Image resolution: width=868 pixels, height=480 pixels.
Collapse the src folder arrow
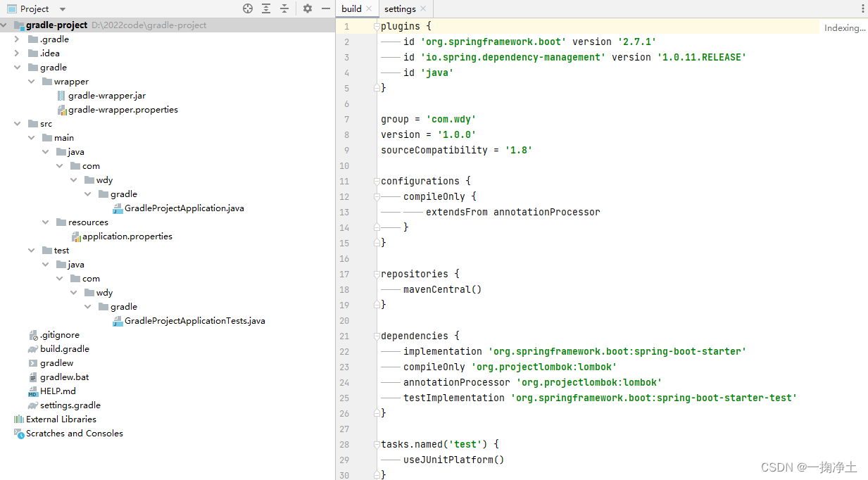(17, 124)
